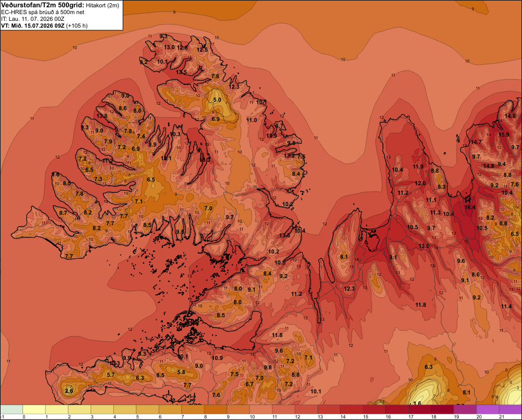Click the Veðurstofan/T2m 500grid title text
Viewport: 522px width, 420px height.
pyautogui.click(x=43, y=5)
